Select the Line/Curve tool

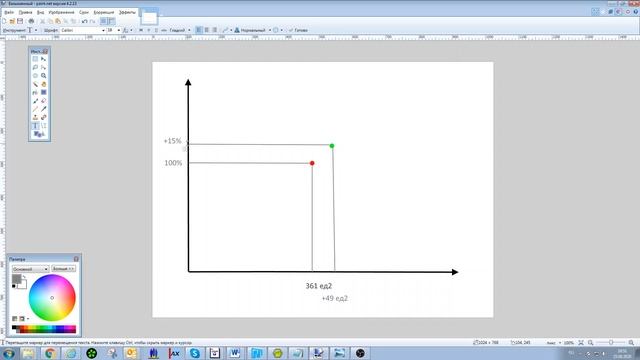click(44, 126)
